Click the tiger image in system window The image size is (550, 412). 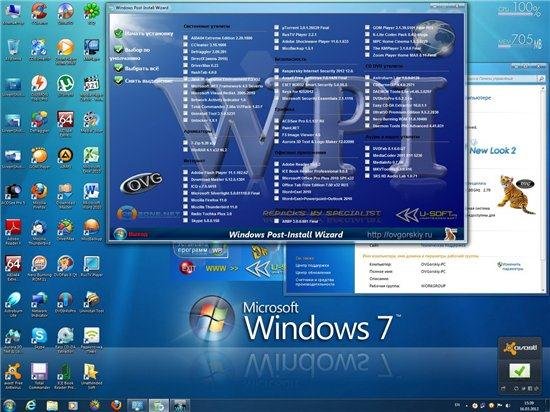tap(516, 195)
